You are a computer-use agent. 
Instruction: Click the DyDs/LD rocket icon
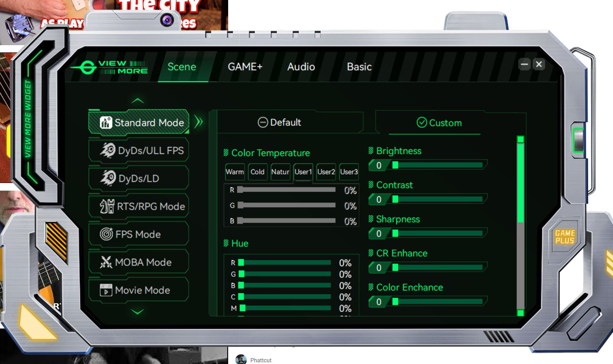[x=108, y=178]
